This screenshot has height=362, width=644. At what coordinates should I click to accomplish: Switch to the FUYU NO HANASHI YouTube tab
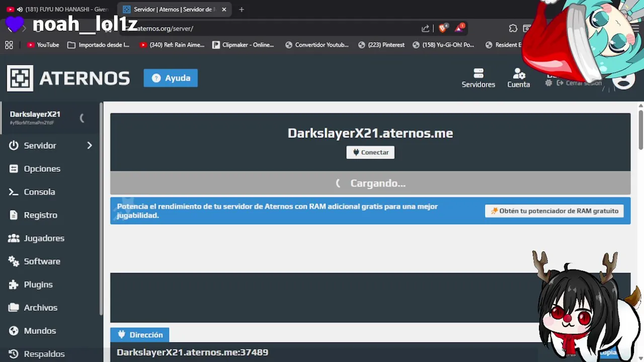point(59,9)
